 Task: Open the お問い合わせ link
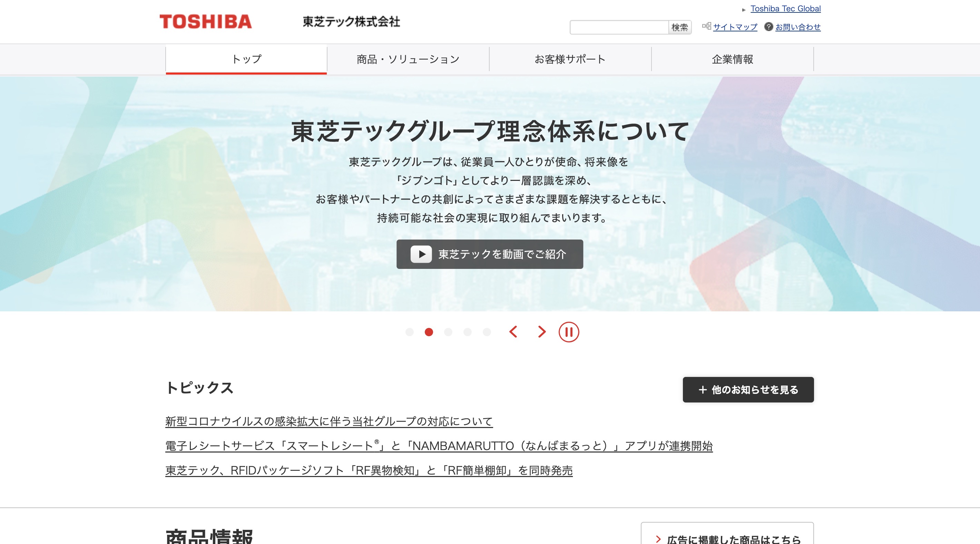(x=798, y=27)
